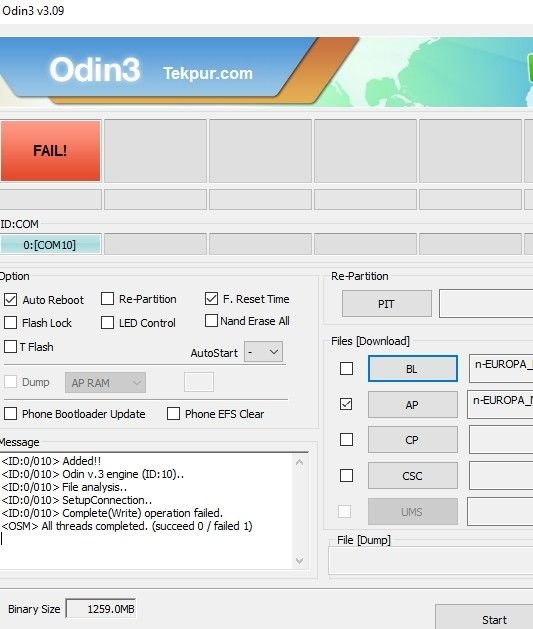The image size is (533, 629).
Task: Open the AutoStart dropdown
Action: (x=263, y=352)
